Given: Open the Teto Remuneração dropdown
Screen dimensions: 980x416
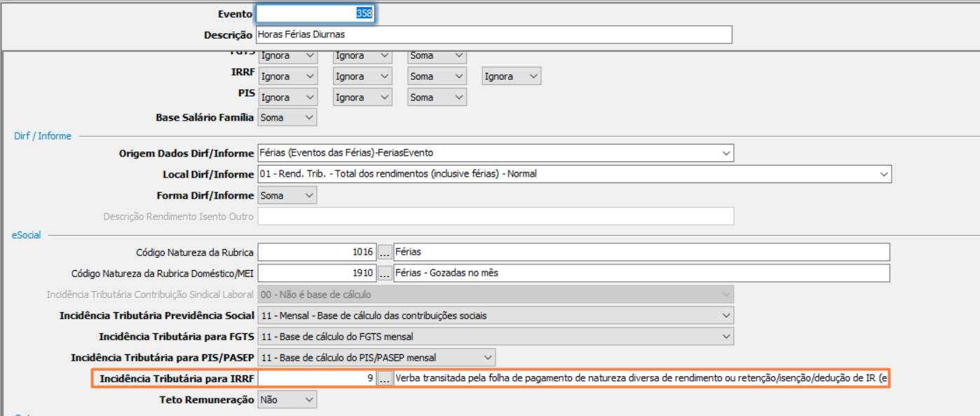Looking at the screenshot, I should (x=287, y=400).
